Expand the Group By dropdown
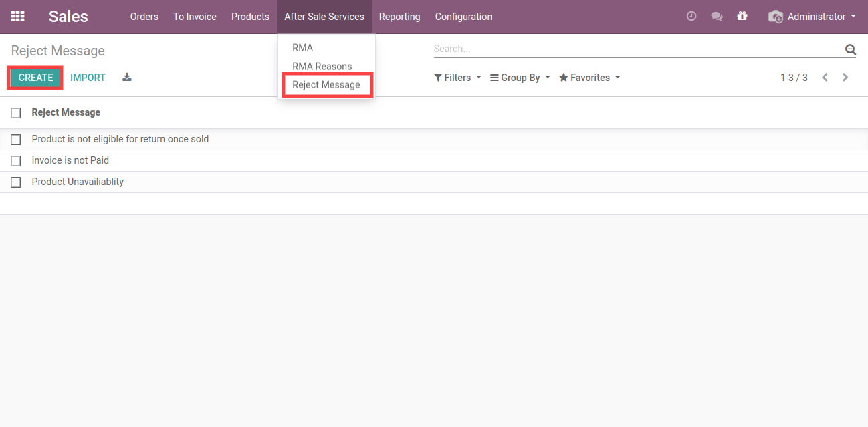The height and width of the screenshot is (427, 868). coord(520,78)
